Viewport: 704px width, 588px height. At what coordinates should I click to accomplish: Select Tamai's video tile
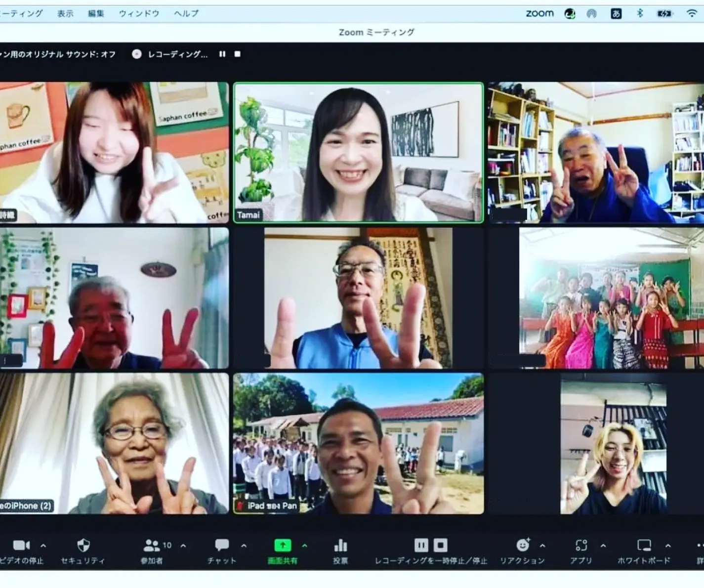point(358,153)
